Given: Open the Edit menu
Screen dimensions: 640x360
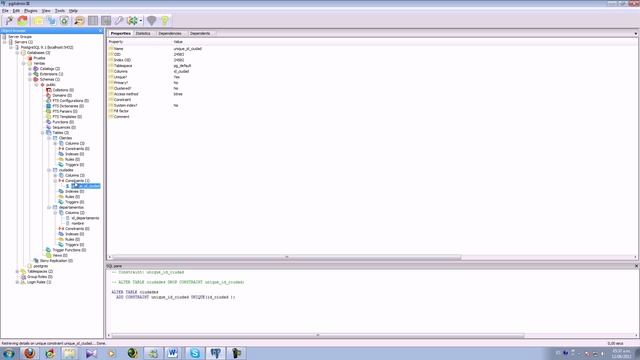Looking at the screenshot, I should coord(16,11).
